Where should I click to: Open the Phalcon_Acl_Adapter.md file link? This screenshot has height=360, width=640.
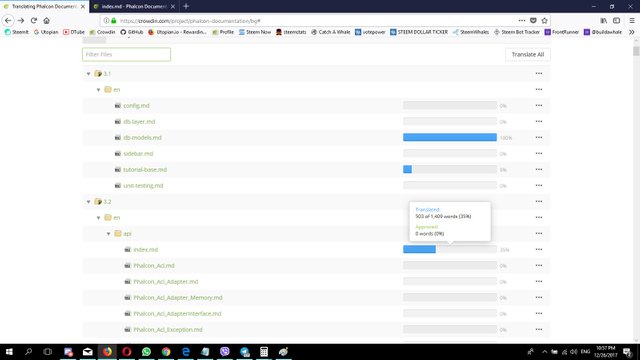click(166, 282)
